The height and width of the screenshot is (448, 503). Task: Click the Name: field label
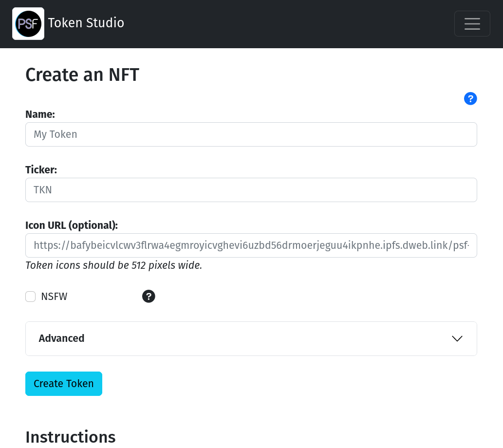(40, 114)
